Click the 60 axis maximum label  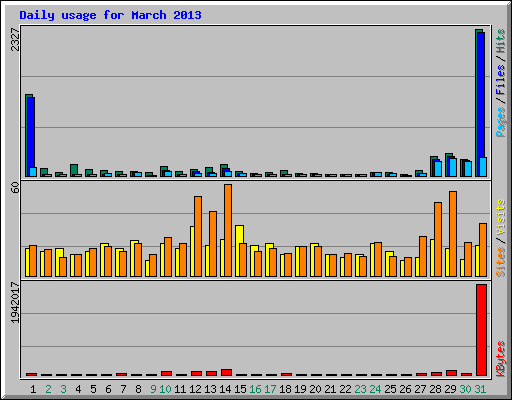click(x=15, y=188)
